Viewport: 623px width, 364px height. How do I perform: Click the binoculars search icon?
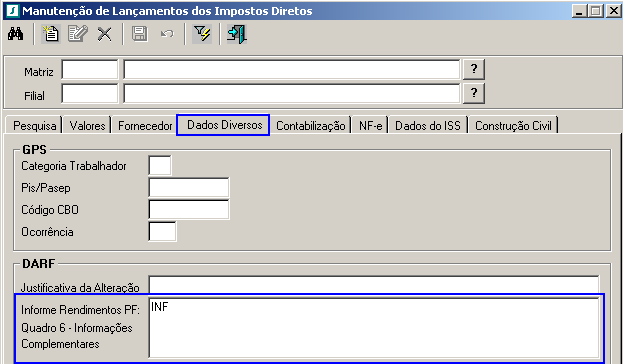tap(15, 34)
